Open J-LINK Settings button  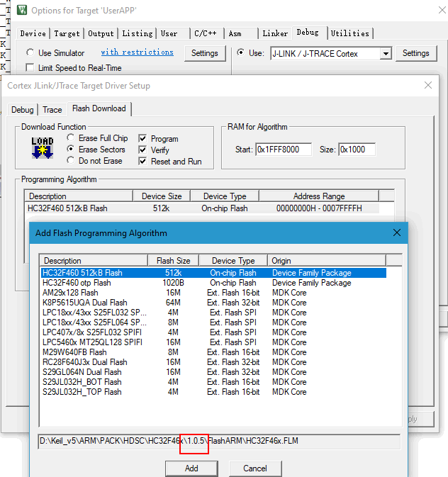(415, 53)
